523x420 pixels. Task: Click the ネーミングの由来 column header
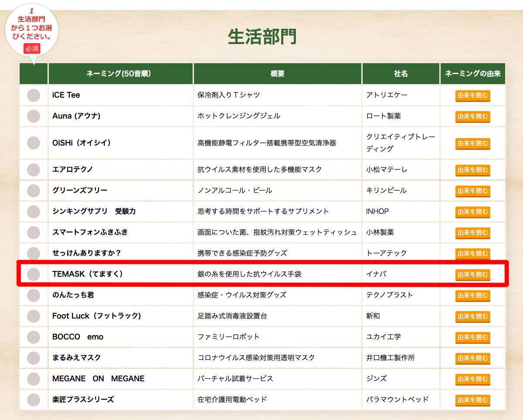[473, 74]
